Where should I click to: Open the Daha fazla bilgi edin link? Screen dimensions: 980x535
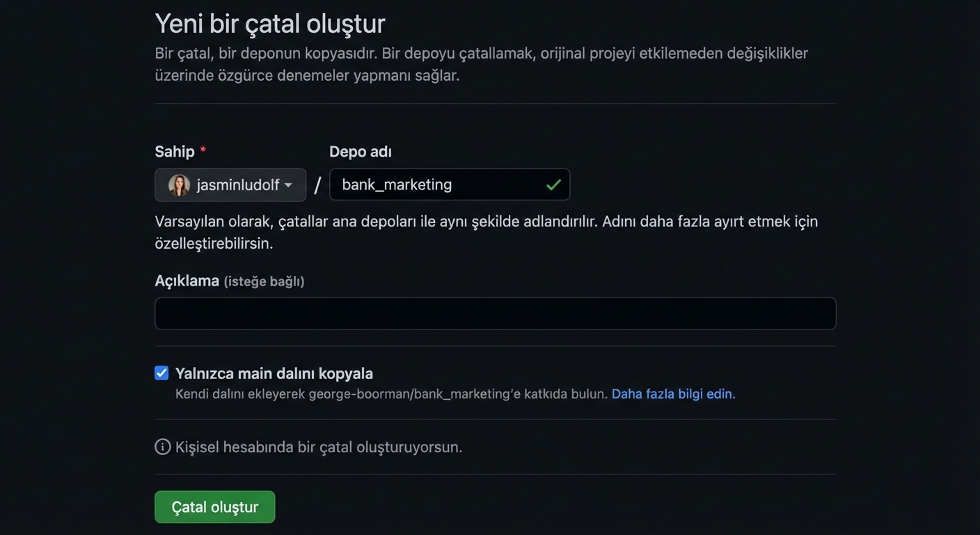pos(672,394)
